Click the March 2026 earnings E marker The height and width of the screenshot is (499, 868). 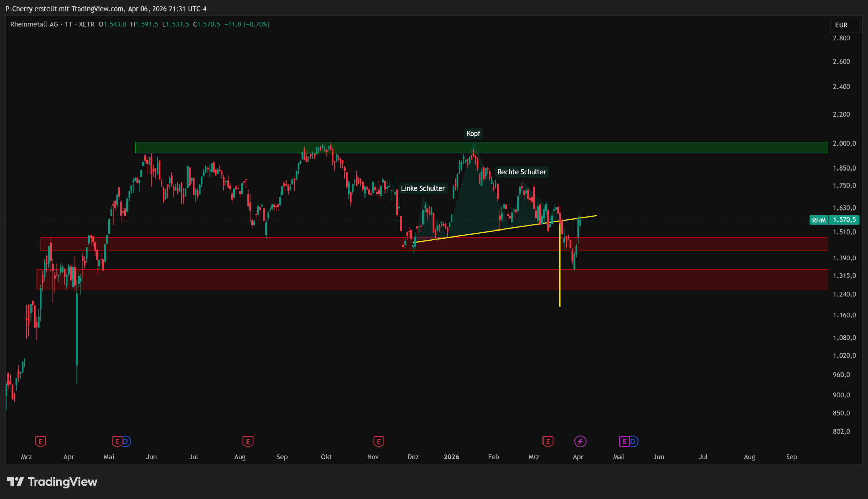[548, 441]
